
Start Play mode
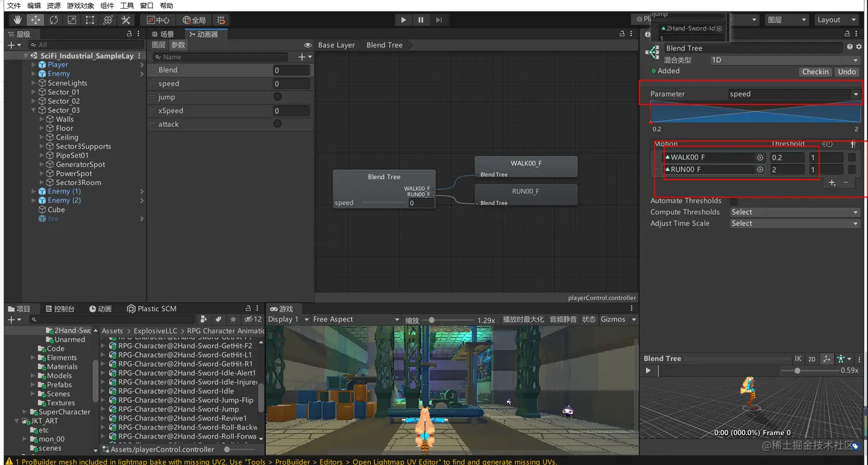[404, 20]
